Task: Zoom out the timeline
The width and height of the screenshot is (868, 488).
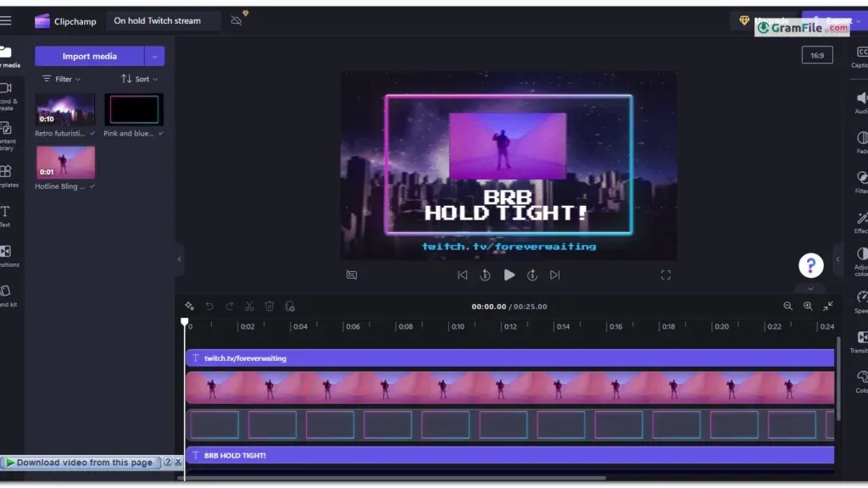Action: tap(787, 306)
